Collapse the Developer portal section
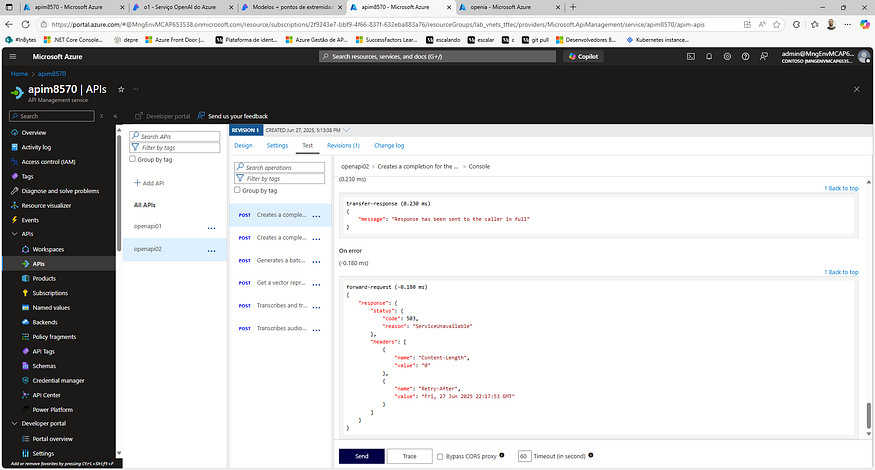Screen dimensions: 875x470 click(x=15, y=424)
